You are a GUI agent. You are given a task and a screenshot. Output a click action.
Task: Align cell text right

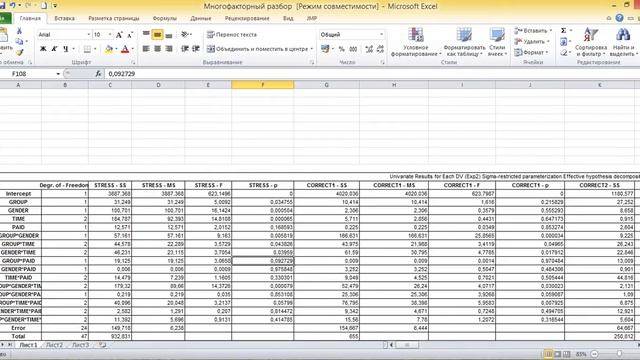coord(169,49)
